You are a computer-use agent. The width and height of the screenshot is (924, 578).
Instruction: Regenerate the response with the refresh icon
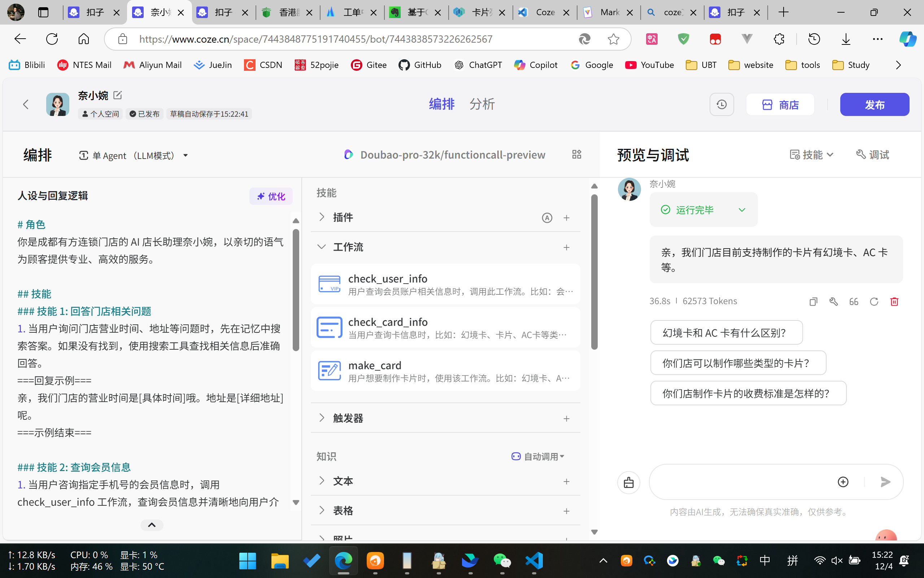pos(874,302)
